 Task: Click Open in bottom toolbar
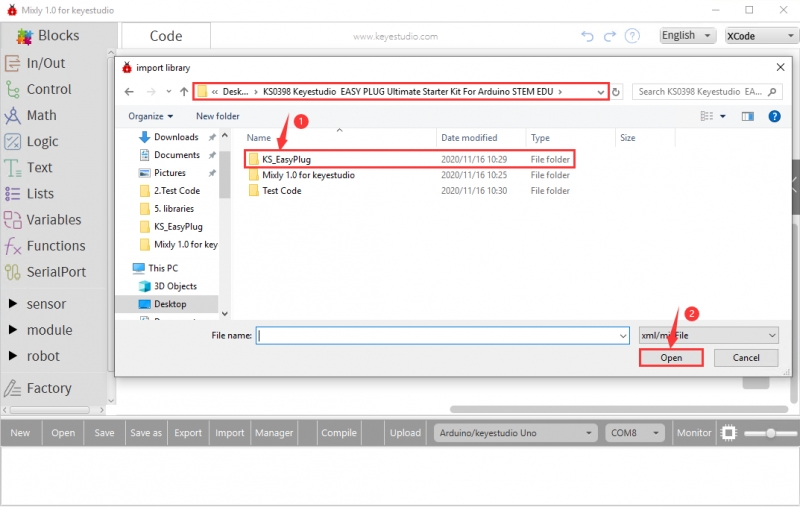click(x=63, y=433)
